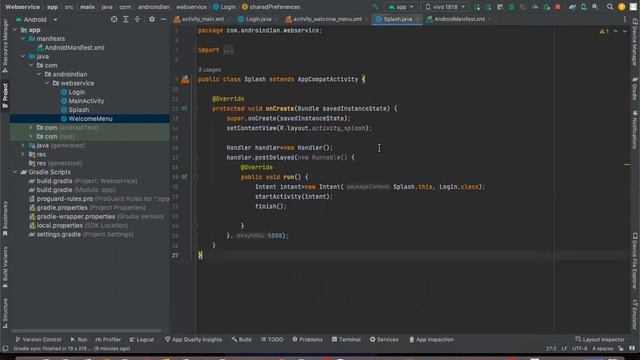Click the run() override gutter icon

pyautogui.click(x=184, y=177)
